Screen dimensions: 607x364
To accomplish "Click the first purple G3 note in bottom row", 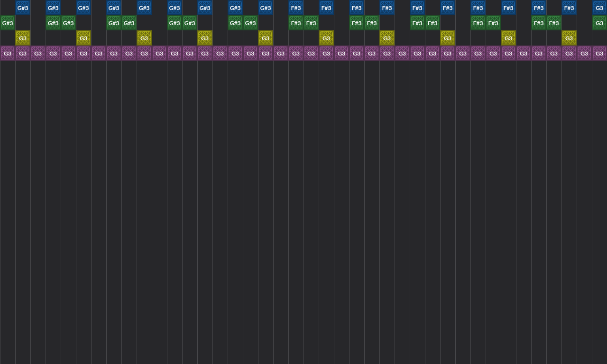I will point(8,53).
